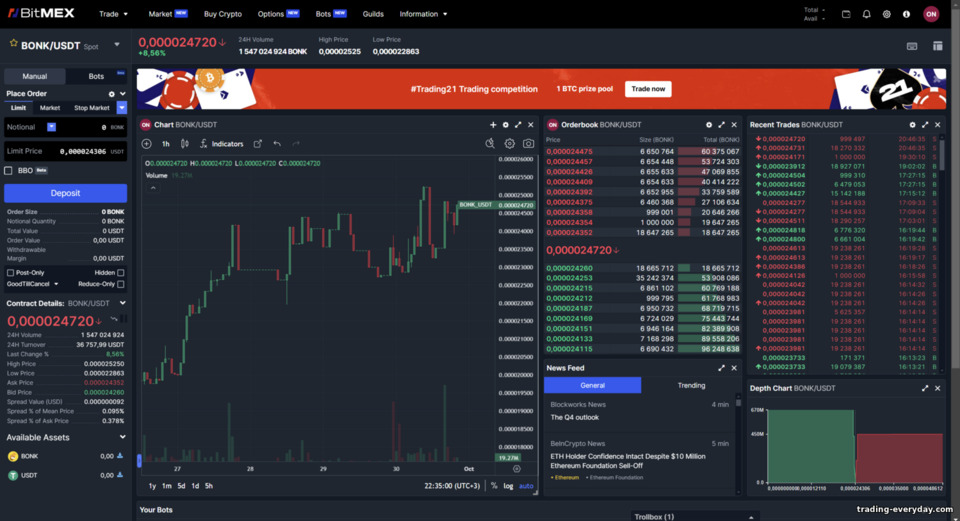Click the chart quick search icon

point(490,143)
